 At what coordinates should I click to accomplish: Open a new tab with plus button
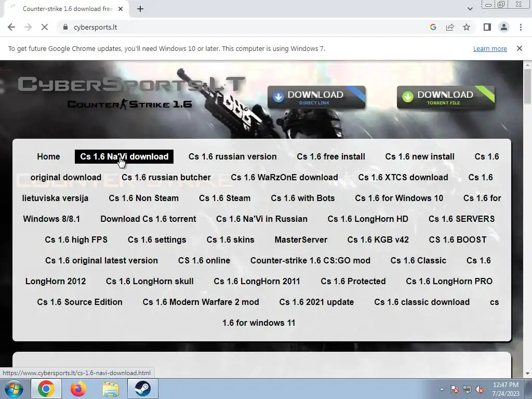(140, 9)
